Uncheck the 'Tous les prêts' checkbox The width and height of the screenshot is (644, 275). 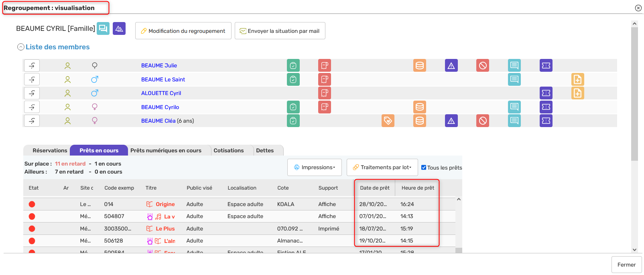pyautogui.click(x=424, y=168)
